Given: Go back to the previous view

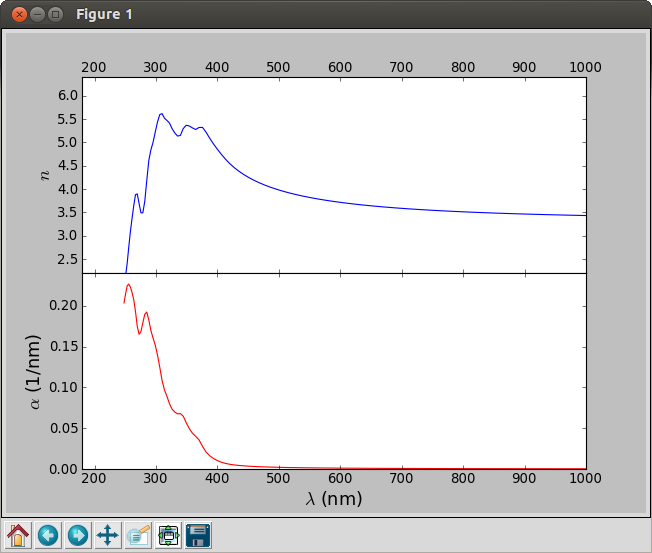Looking at the screenshot, I should 48,535.
